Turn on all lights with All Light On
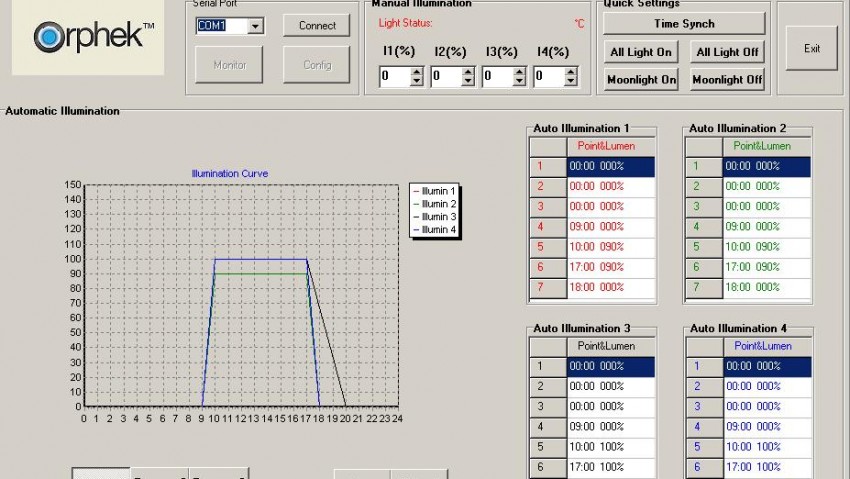This screenshot has width=850, height=479. point(641,52)
